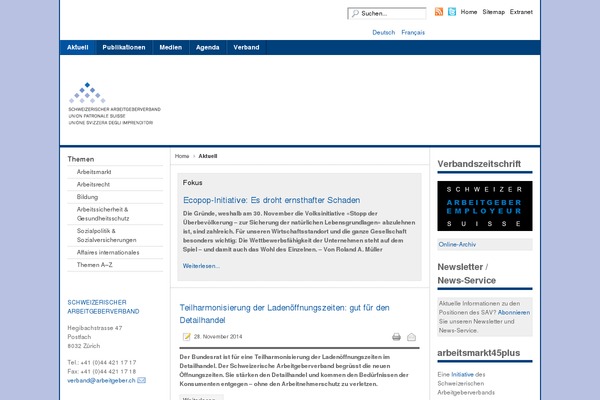The width and height of the screenshot is (600, 400).
Task: Focus the Suchen search field
Action: pyautogui.click(x=387, y=13)
